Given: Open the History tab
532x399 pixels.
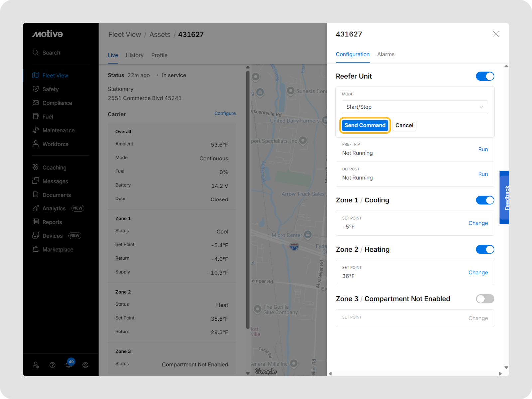Looking at the screenshot, I should [134, 55].
